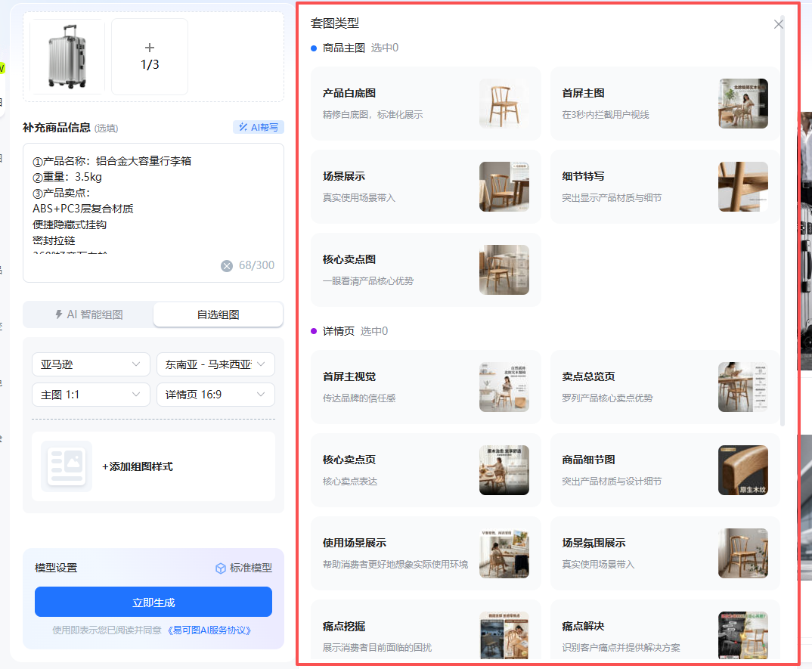The width and height of the screenshot is (812, 669).
Task: Select the 首屏主图 card
Action: pos(665,103)
